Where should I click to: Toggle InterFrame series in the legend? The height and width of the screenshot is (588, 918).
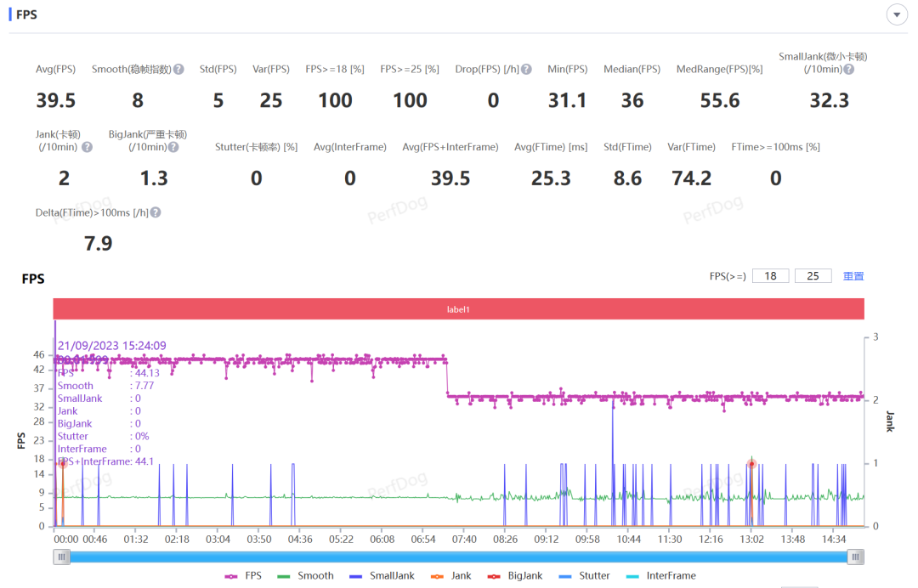coord(661,576)
